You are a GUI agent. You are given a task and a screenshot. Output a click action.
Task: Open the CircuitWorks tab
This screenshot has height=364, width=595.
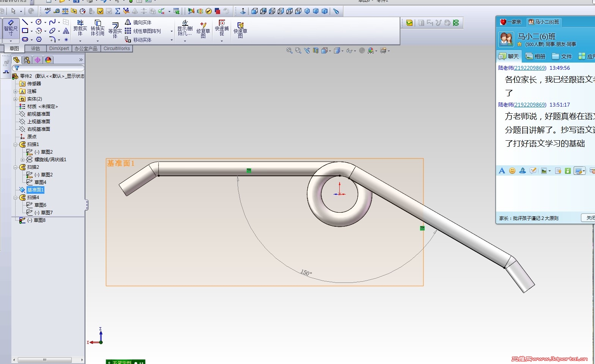(x=116, y=49)
